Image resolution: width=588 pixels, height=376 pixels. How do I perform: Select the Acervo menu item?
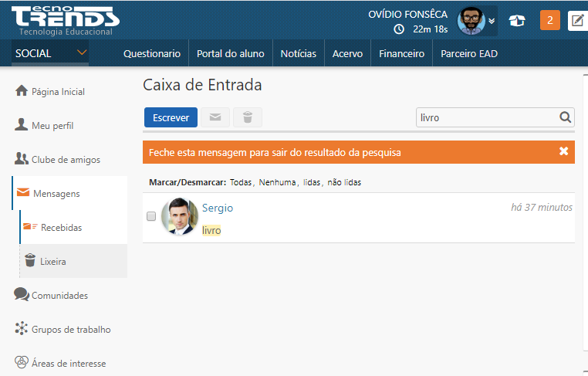point(347,54)
